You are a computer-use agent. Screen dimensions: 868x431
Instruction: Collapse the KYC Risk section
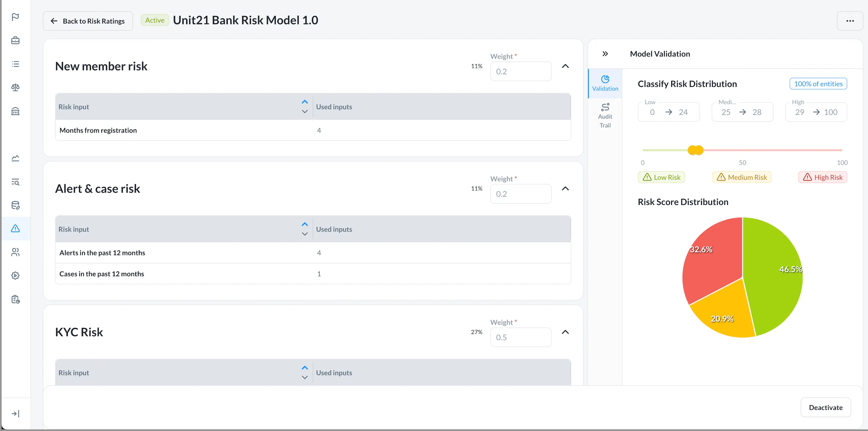tap(565, 332)
